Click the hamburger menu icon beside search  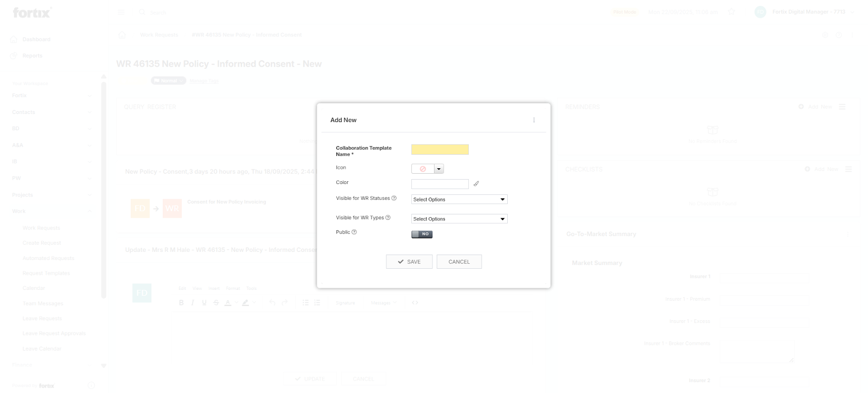click(x=122, y=12)
